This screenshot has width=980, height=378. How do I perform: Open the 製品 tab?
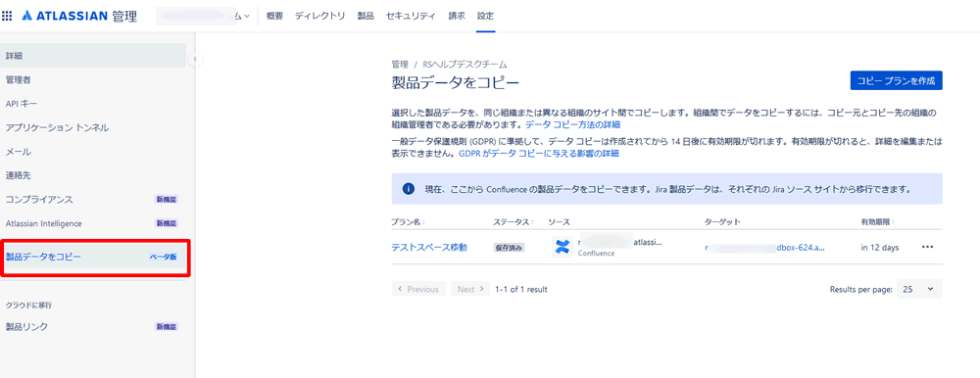366,17
